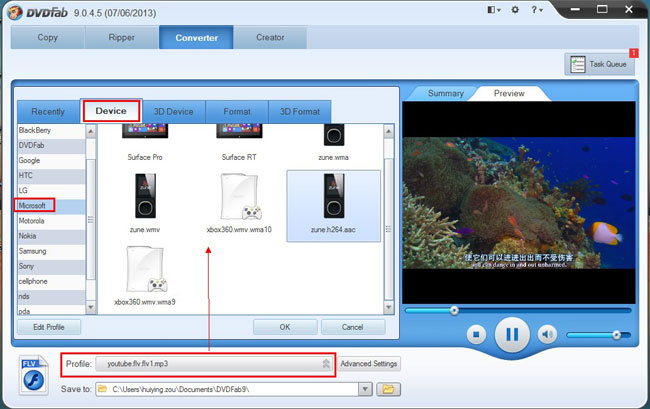This screenshot has height=409, width=650.
Task: Open Advanced Settings
Action: 369,364
